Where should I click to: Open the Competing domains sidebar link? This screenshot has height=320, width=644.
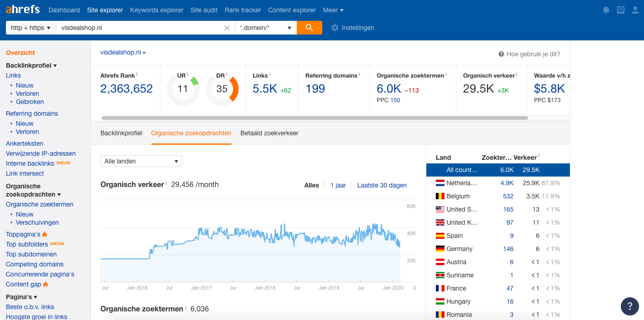tap(35, 264)
